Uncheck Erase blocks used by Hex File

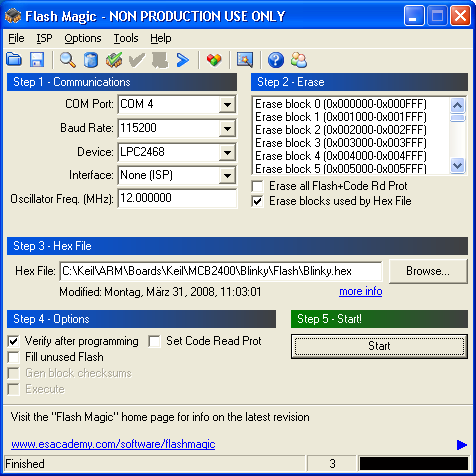(257, 201)
